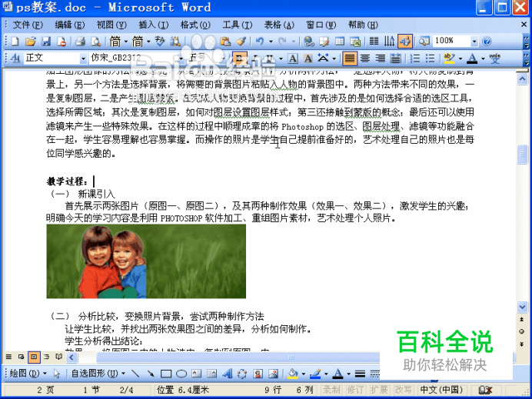
Task: Click drawing toolbar Fill Color bucket
Action: pyautogui.click(x=292, y=374)
